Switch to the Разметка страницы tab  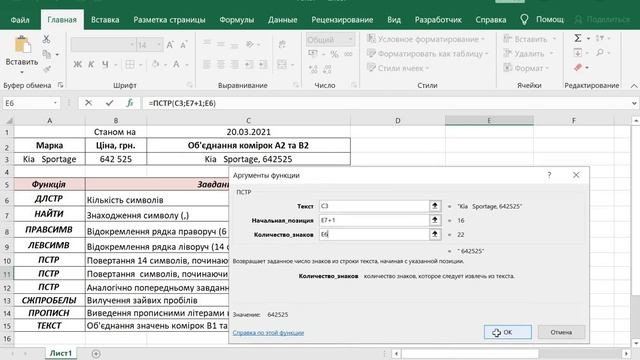[x=169, y=20]
